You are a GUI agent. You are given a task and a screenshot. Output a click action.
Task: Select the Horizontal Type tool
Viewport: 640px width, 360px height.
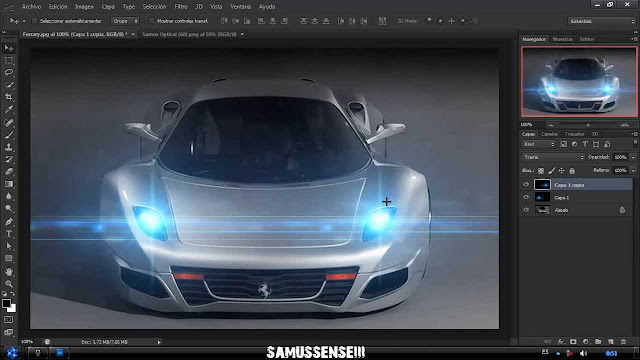[x=9, y=234]
